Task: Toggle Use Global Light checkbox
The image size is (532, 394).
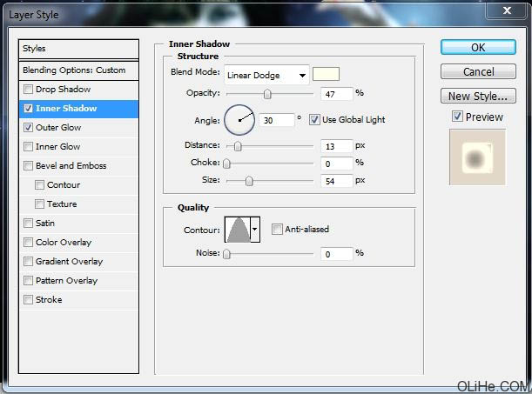Action: coord(314,119)
